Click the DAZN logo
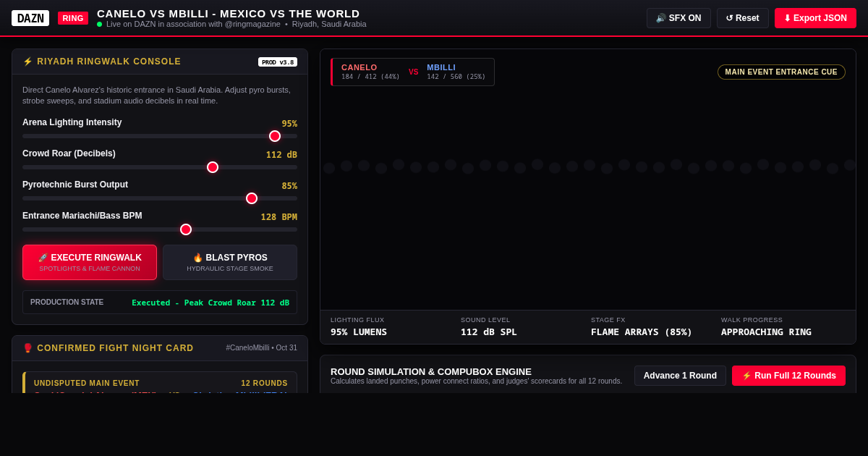Viewport: 868px width, 456px height. coord(30,18)
